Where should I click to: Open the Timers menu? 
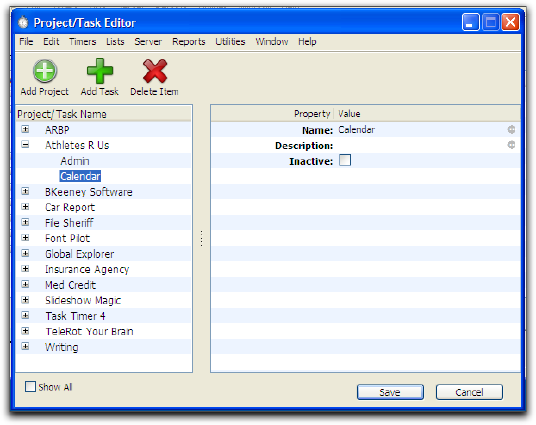[x=82, y=42]
